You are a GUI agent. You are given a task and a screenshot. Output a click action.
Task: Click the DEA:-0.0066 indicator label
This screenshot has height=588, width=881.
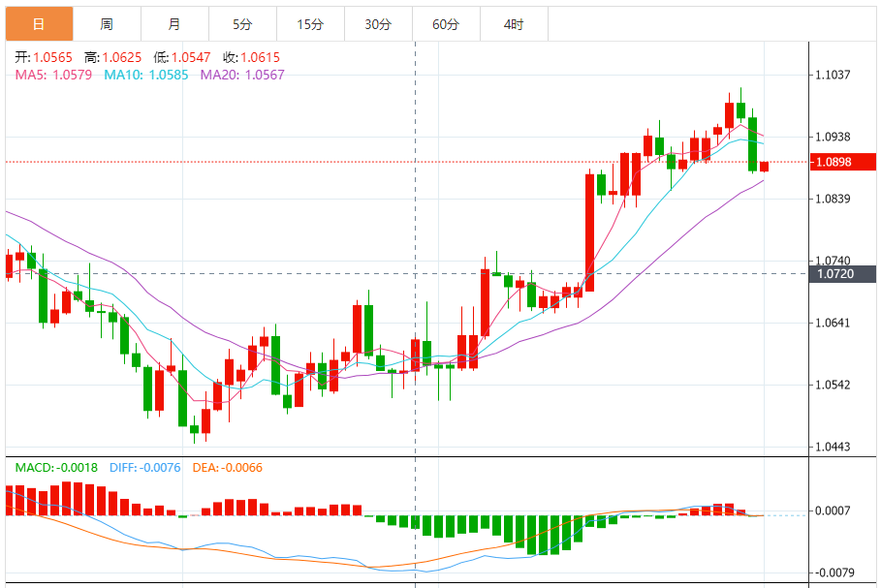pos(228,468)
